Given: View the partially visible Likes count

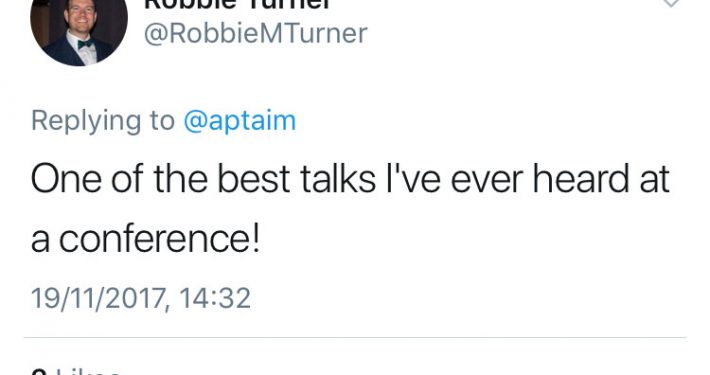Looking at the screenshot, I should coord(76,372).
